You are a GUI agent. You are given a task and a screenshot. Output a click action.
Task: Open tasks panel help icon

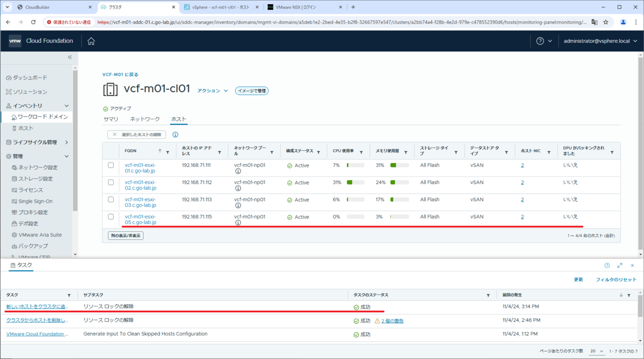pyautogui.click(x=607, y=265)
